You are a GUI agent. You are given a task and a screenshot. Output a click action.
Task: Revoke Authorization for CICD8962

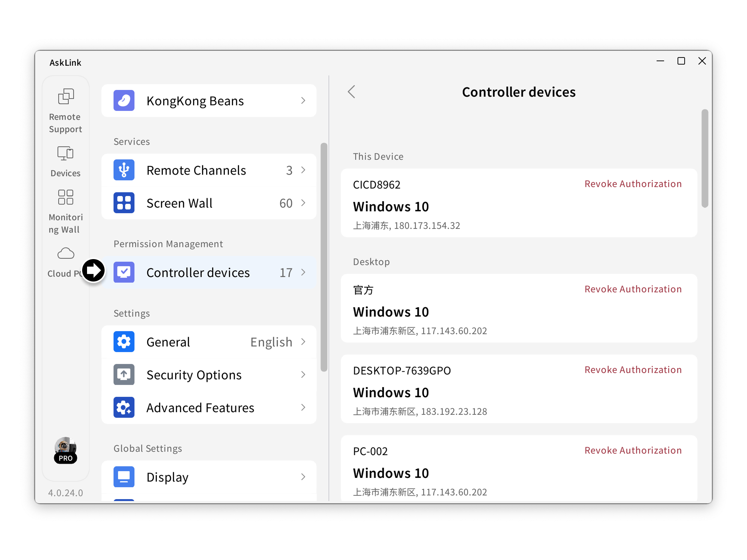coord(633,184)
